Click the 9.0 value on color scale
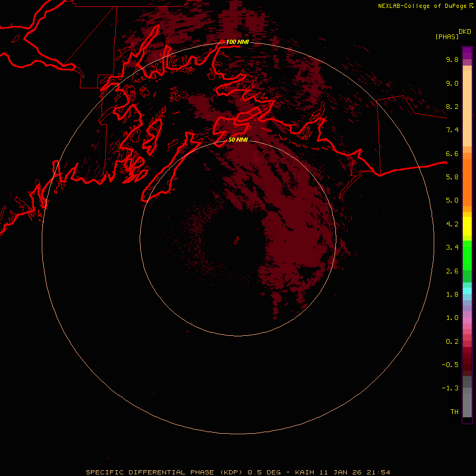 tap(452, 83)
